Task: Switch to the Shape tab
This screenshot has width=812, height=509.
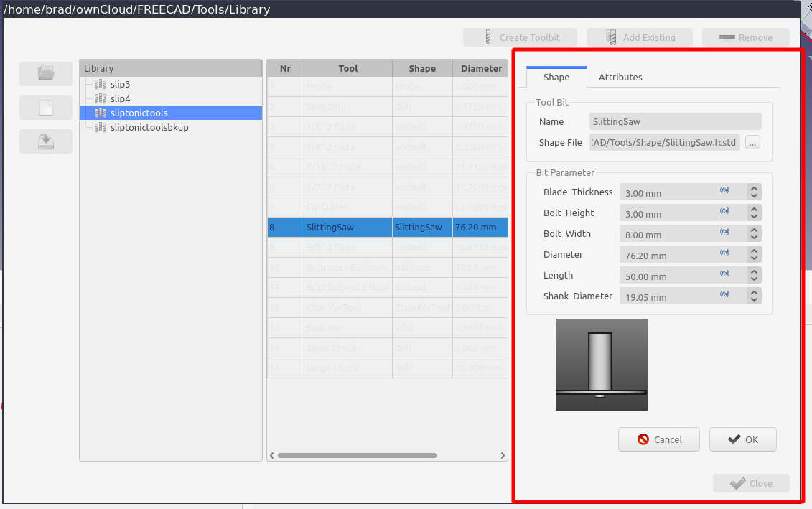Action: click(x=556, y=77)
